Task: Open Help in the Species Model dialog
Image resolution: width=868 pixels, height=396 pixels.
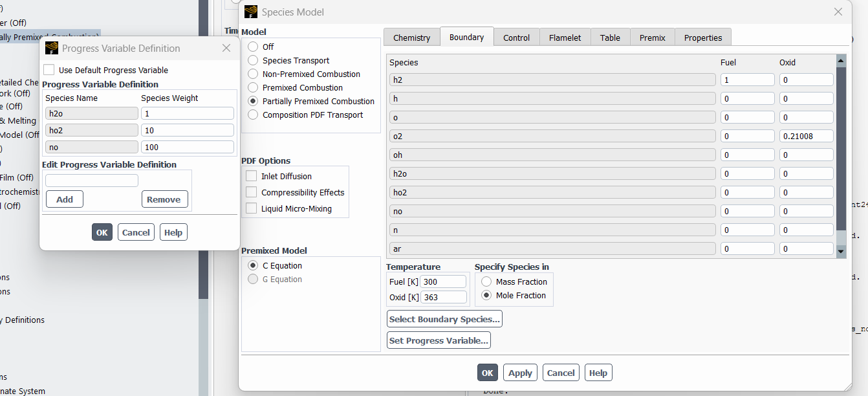Action: (598, 373)
